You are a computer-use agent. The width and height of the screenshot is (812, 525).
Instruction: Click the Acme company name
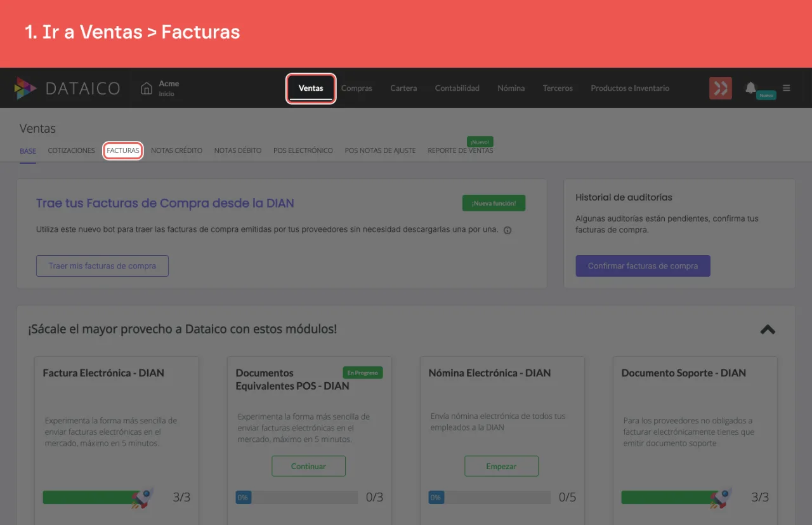click(169, 84)
